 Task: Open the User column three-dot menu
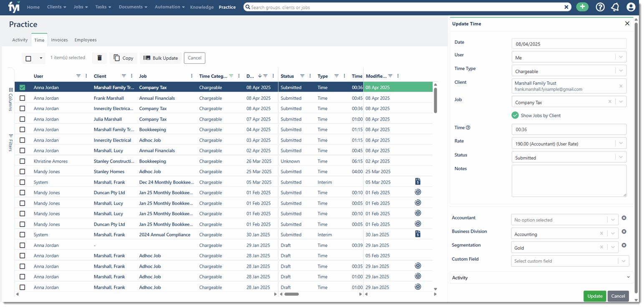86,76
